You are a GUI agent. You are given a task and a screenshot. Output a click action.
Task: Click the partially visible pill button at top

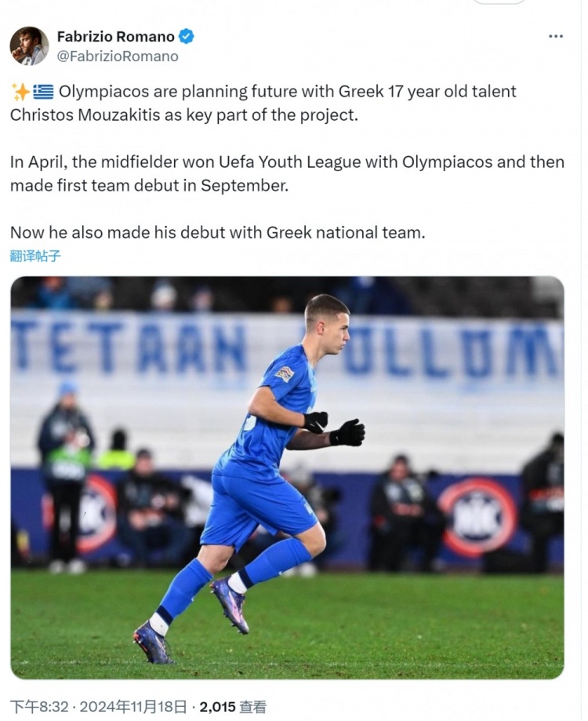click(x=498, y=2)
